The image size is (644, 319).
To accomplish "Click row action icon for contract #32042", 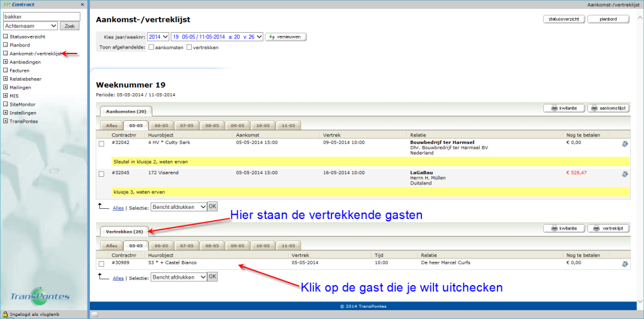I will (x=625, y=144).
